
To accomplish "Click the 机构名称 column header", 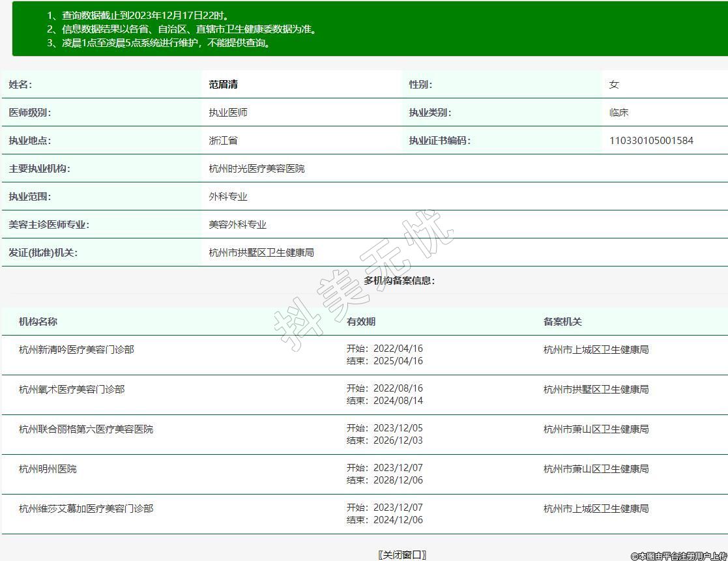I will click(x=38, y=322).
